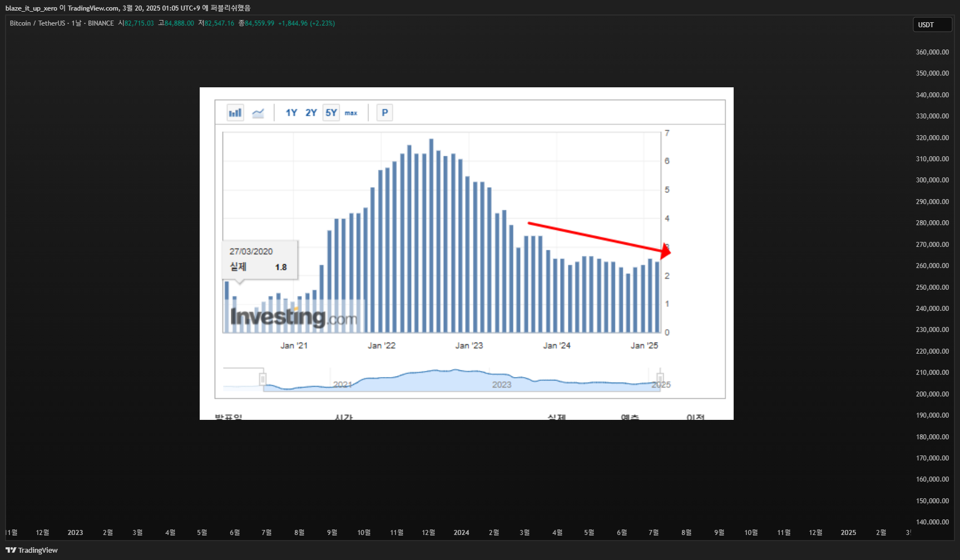This screenshot has width=960, height=560.
Task: Click the change value +1,844.96 (+2.23%)
Action: (x=306, y=23)
